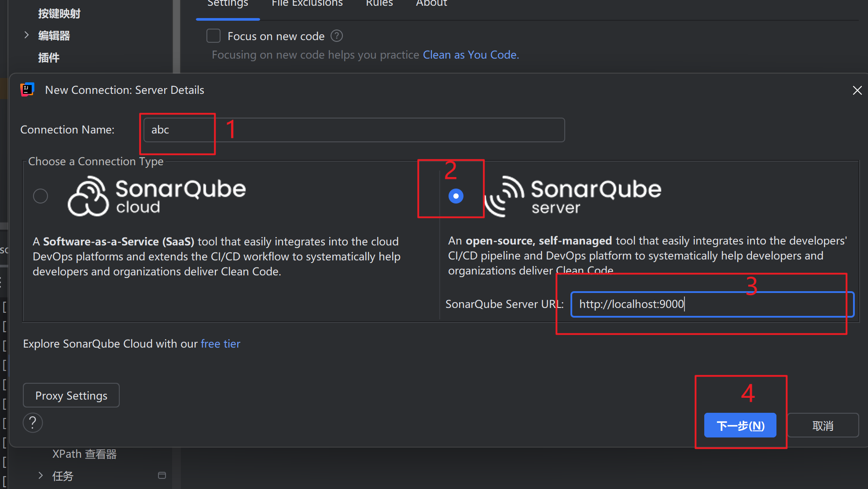Click the SonarQube Server URL field
The width and height of the screenshot is (868, 489).
coord(710,304)
